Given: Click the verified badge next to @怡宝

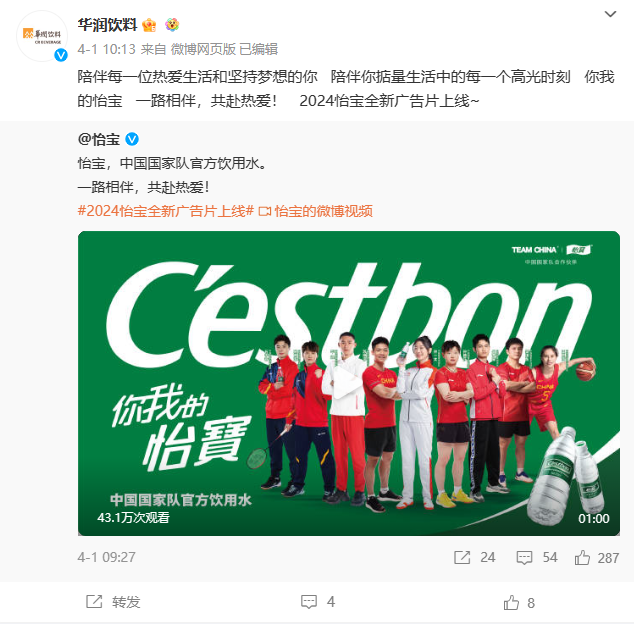Looking at the screenshot, I should [132, 139].
